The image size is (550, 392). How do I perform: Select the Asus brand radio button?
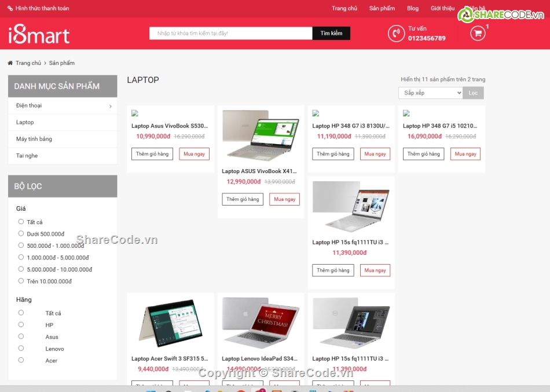[21, 336]
